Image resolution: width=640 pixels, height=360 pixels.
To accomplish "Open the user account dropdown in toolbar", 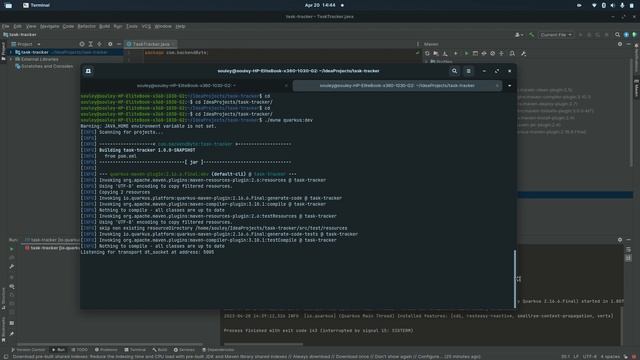I will point(519,35).
